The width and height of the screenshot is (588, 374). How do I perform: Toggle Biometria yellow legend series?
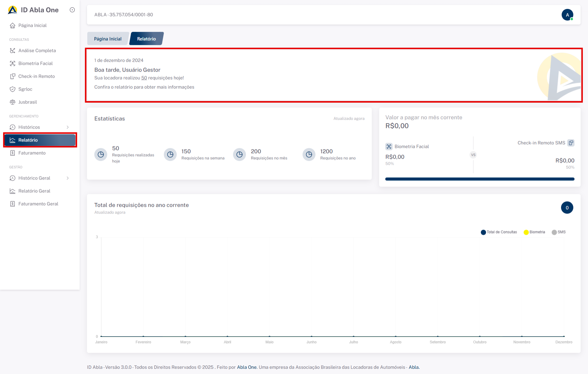pos(534,232)
